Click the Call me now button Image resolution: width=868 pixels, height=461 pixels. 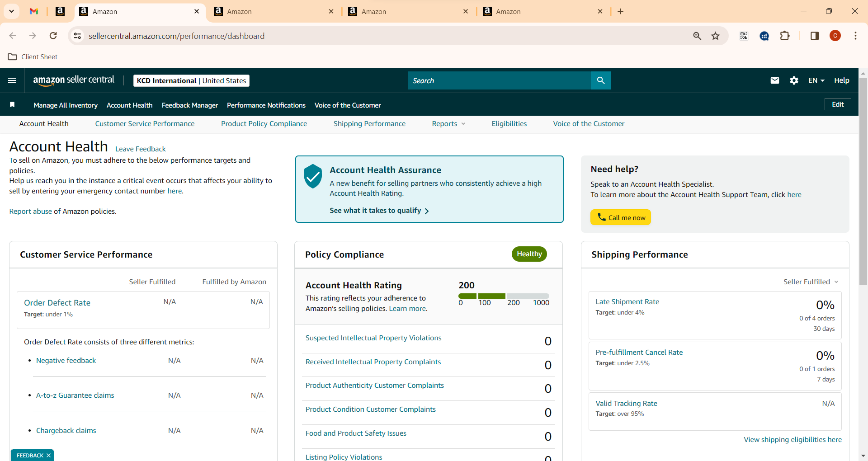tap(621, 217)
